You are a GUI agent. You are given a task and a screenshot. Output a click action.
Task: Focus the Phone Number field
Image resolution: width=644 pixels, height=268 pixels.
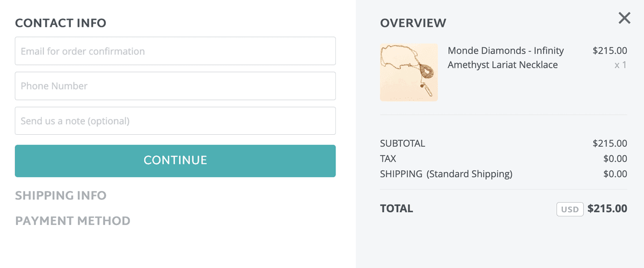point(175,86)
